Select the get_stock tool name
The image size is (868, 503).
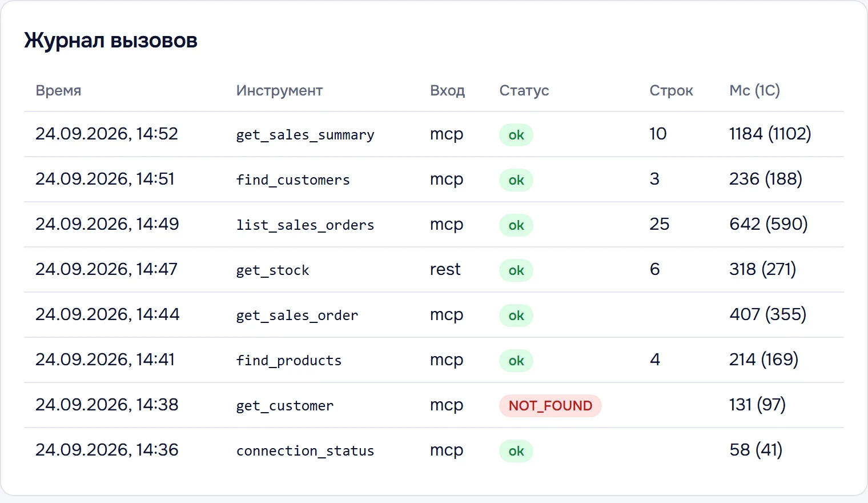[x=272, y=270]
